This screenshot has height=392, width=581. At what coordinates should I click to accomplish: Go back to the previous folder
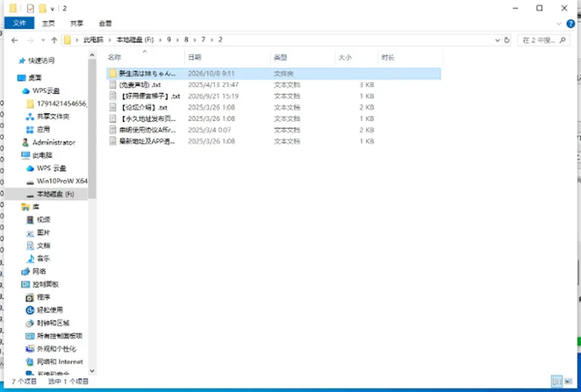15,40
